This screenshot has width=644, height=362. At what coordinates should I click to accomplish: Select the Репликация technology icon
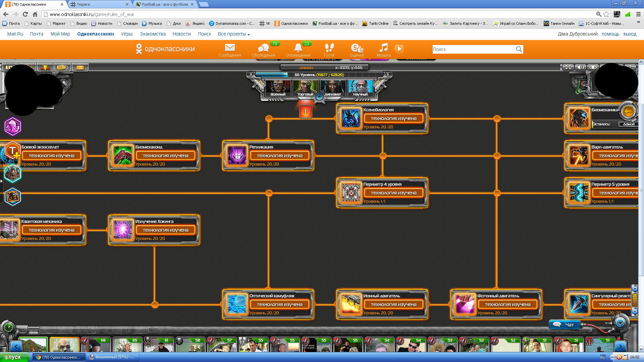pyautogui.click(x=236, y=156)
